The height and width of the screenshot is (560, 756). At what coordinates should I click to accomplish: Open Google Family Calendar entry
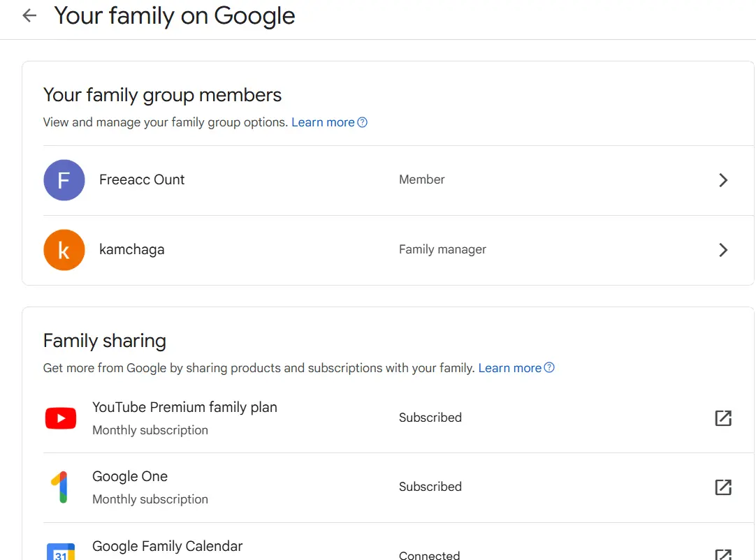pyautogui.click(x=398, y=542)
